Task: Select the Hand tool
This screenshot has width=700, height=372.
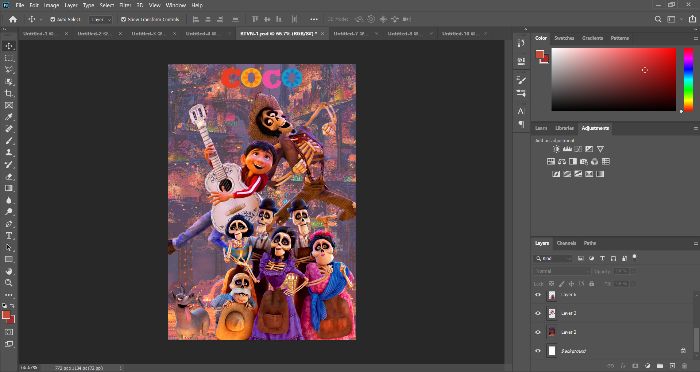Action: coord(8,271)
